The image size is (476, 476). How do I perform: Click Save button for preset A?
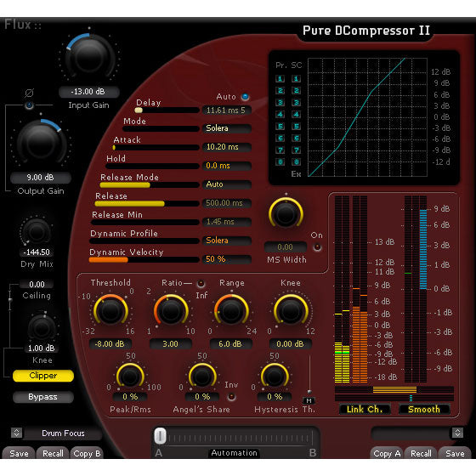click(19, 454)
